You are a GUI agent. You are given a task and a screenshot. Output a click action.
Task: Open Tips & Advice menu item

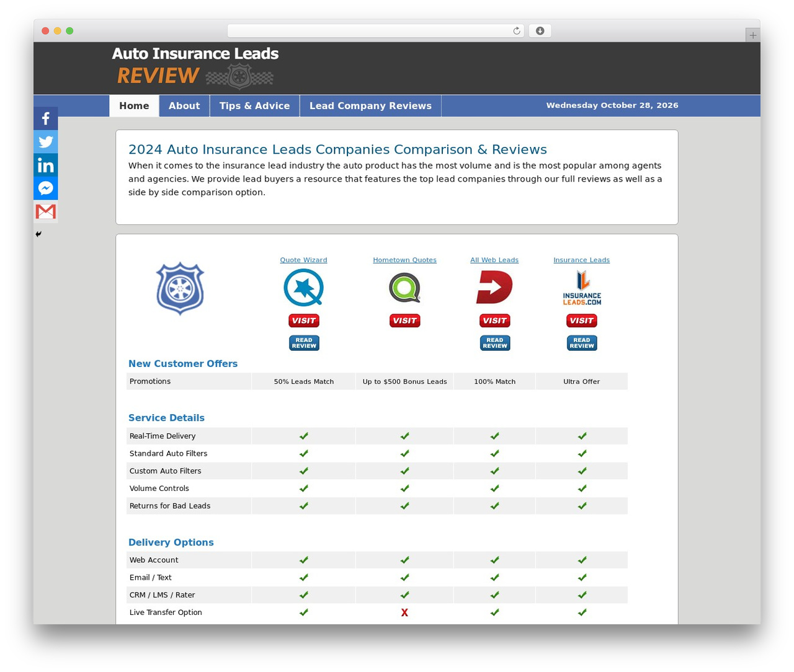pos(254,106)
